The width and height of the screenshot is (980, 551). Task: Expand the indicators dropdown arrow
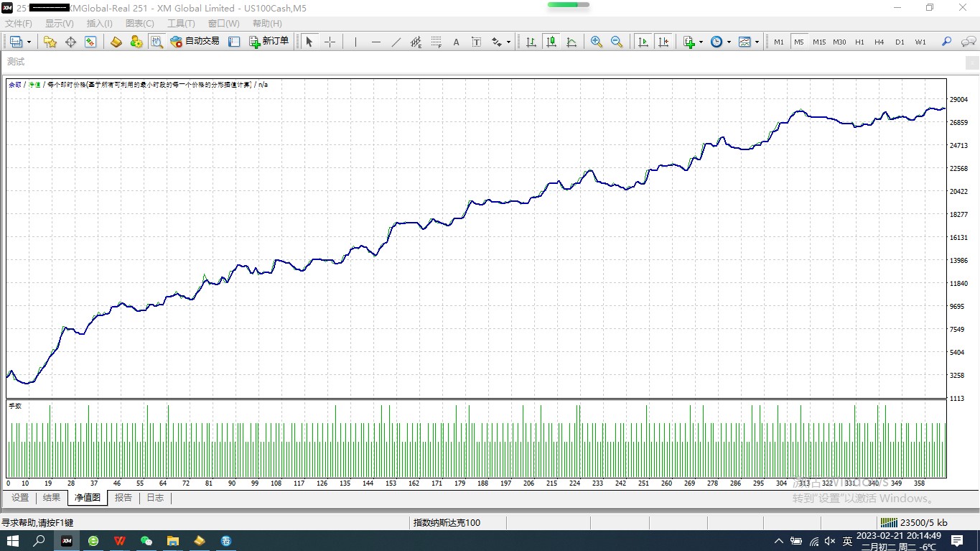pos(701,42)
